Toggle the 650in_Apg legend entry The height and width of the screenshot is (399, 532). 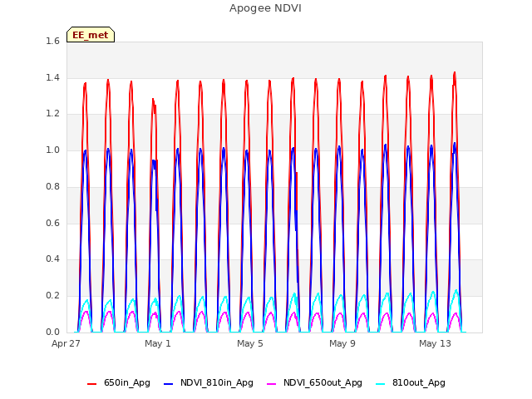click(119, 383)
